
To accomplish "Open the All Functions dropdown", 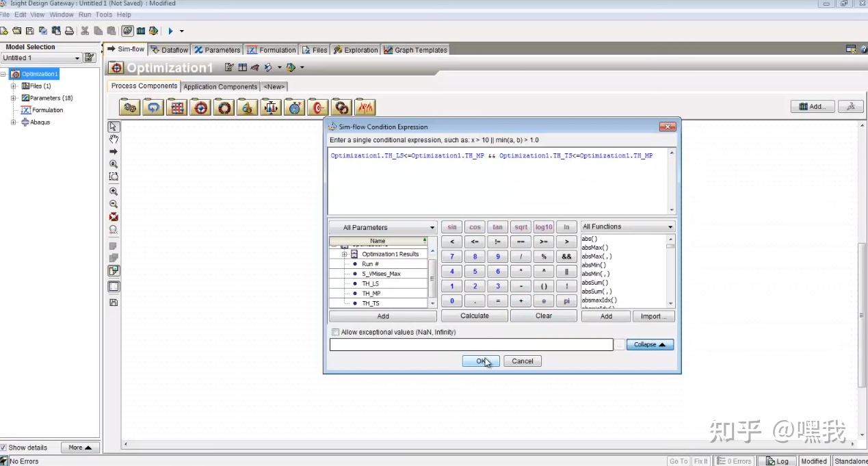I will point(628,226).
